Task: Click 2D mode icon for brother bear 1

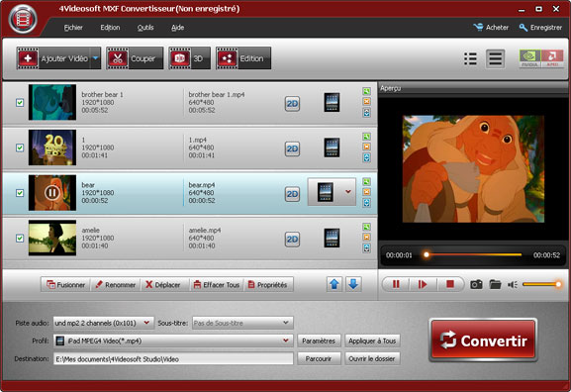Action: (292, 104)
